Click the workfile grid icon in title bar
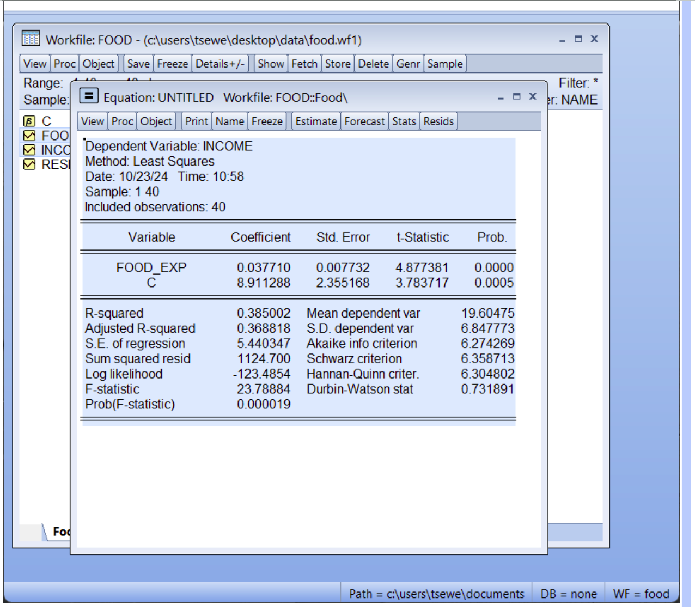Screen dimensions: 695x616 tap(31, 39)
